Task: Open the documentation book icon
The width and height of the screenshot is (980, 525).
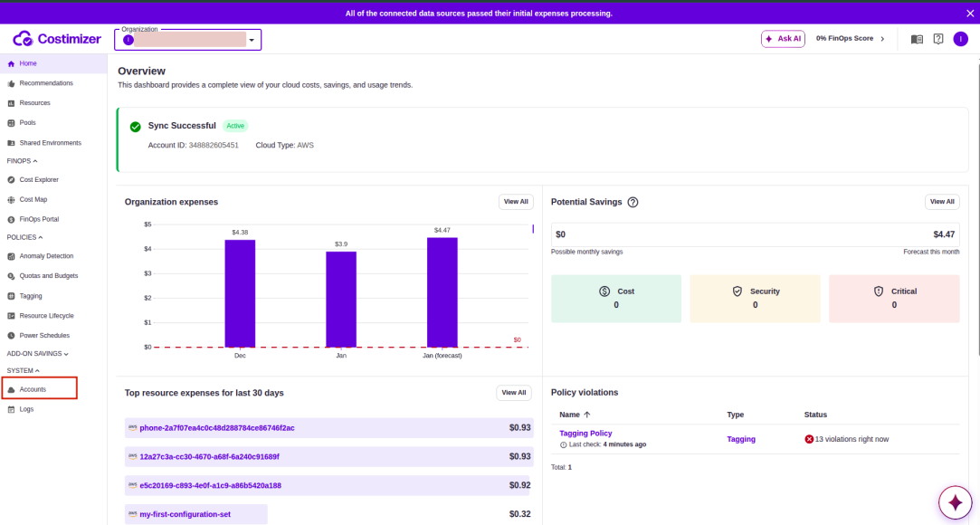Action: click(x=917, y=40)
